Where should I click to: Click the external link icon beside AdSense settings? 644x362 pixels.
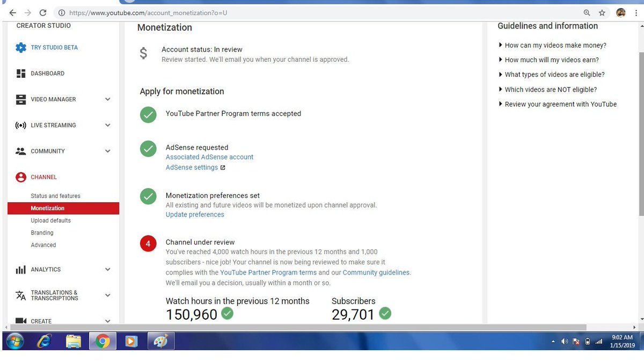click(223, 168)
